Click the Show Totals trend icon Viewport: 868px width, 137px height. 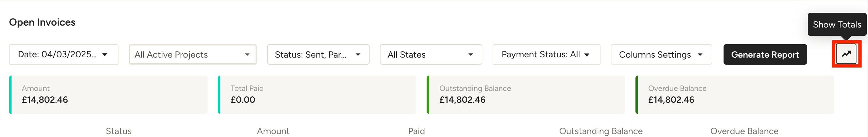(846, 54)
